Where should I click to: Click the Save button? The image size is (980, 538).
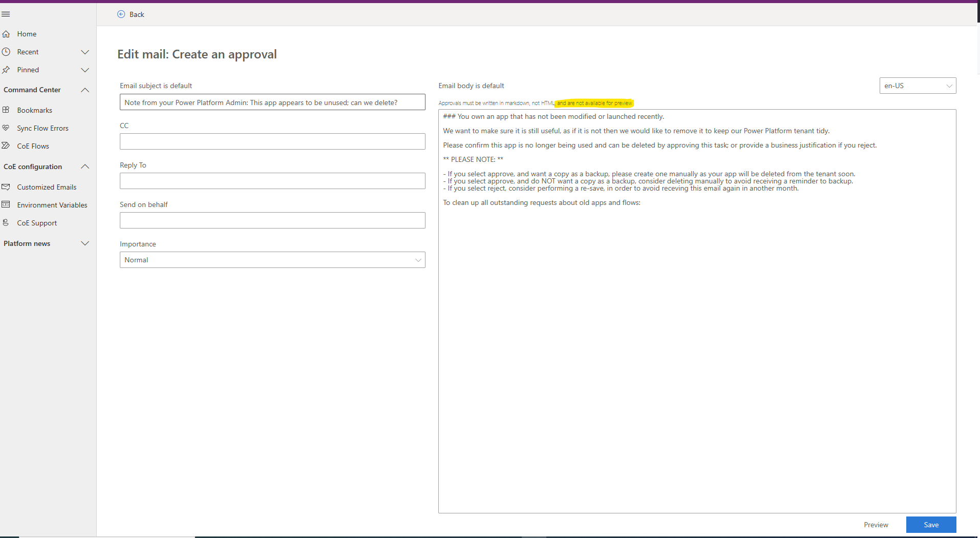[x=930, y=524]
